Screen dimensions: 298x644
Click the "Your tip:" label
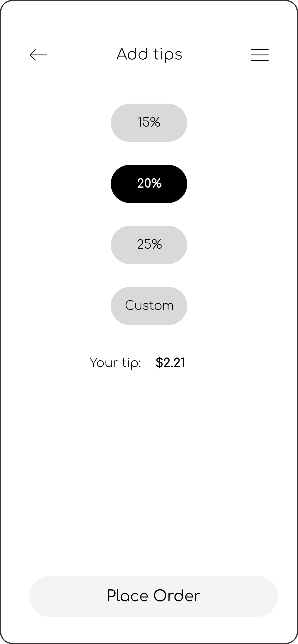pyautogui.click(x=115, y=363)
